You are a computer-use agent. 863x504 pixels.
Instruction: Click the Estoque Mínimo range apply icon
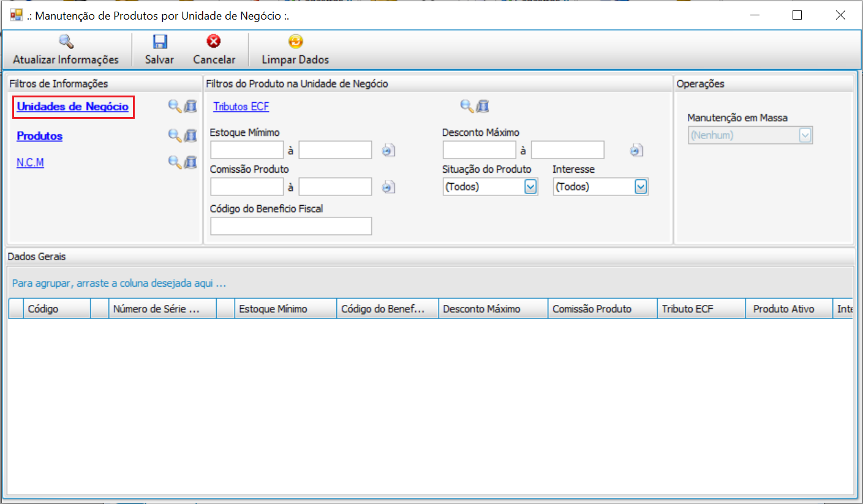(389, 150)
